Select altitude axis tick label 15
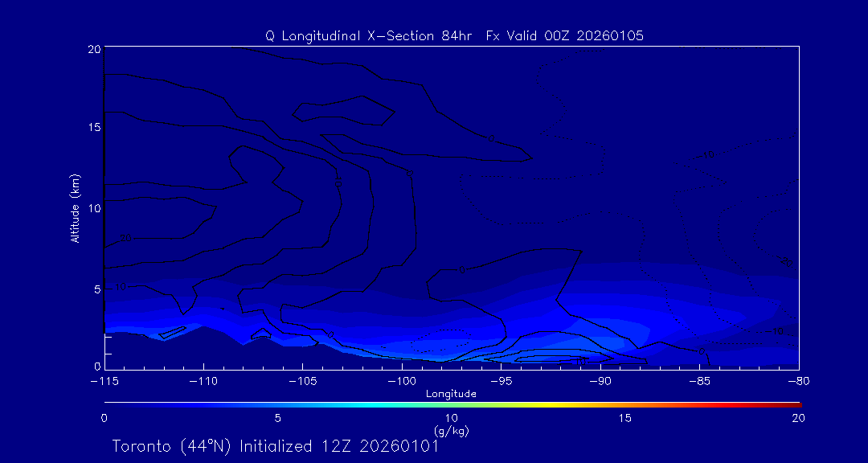Image resolution: width=868 pixels, height=463 pixels. (x=93, y=127)
